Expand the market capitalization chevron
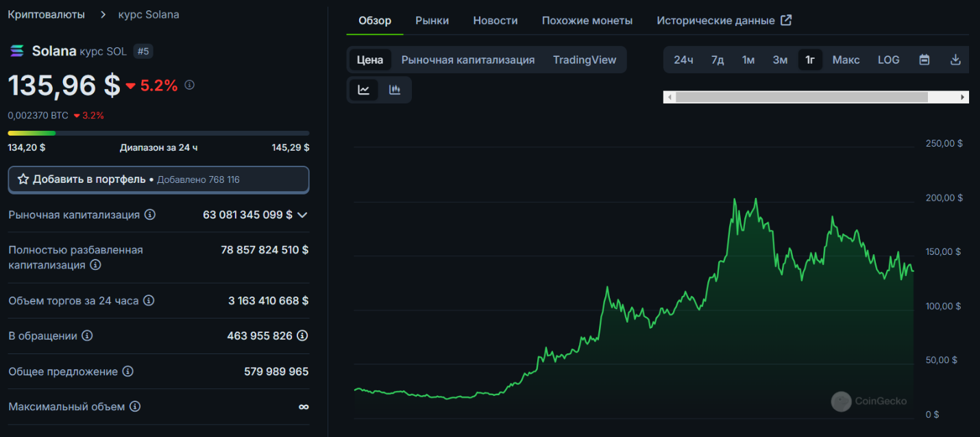 302,215
